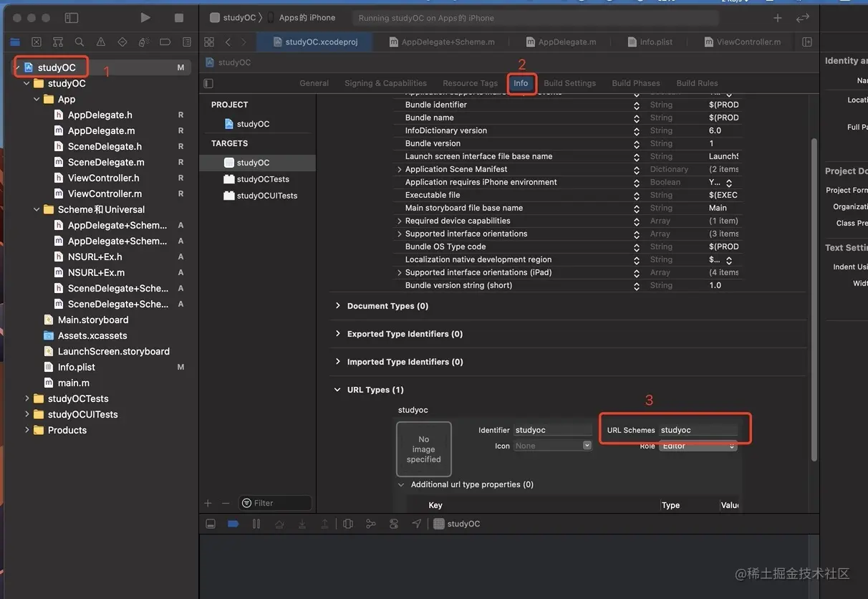The image size is (868, 599).
Task: Open the Source Control navigator
Action: (x=37, y=42)
